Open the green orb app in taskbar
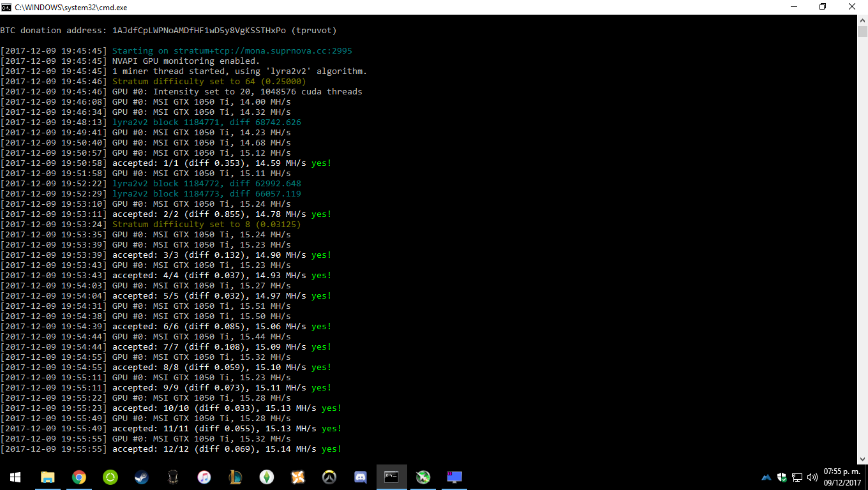 423,477
